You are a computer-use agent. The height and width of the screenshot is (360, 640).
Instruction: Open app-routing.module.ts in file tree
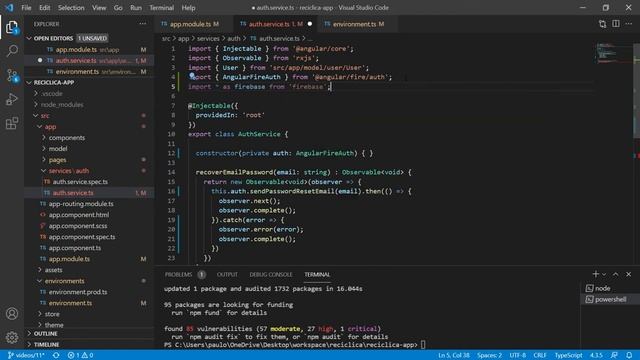click(x=81, y=204)
